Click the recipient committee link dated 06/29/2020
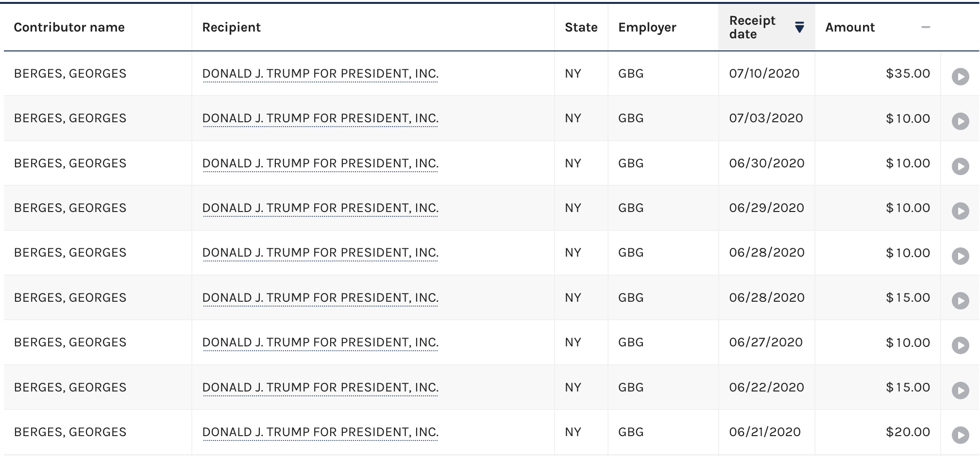This screenshot has width=980, height=456. point(320,208)
